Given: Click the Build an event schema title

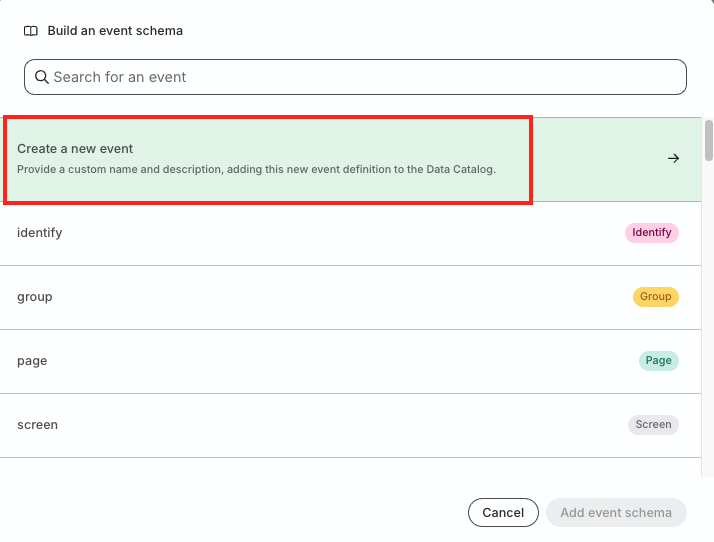Looking at the screenshot, I should pos(115,31).
